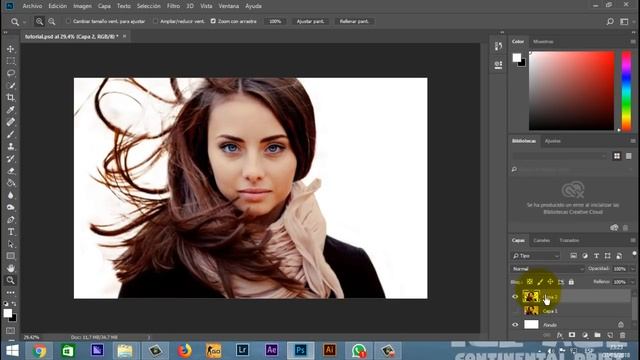Click Zoom In magnifier in options bar
640x360 pixels.
point(39,22)
